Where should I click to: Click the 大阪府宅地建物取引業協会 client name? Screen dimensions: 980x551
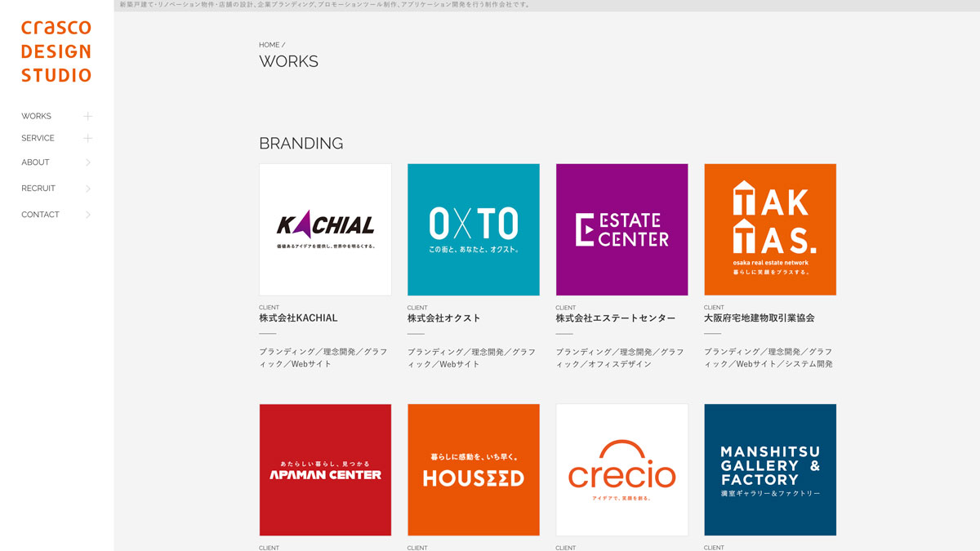click(x=759, y=318)
